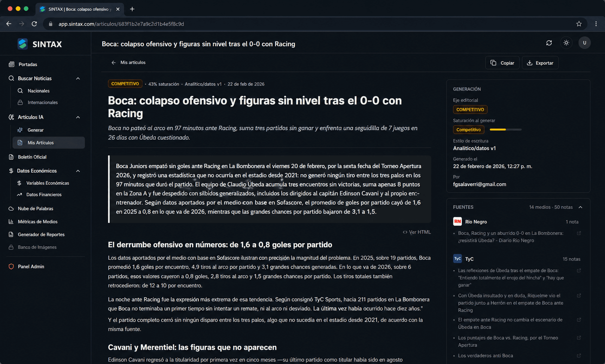Viewport: 605px width, 364px height.
Task: Close the SINTAX browser tab
Action: pos(118,9)
